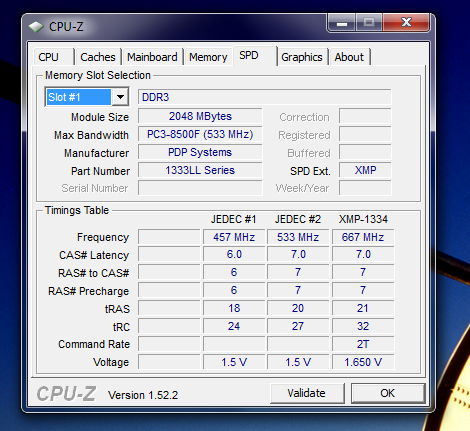
Task: Click the SPD tab
Action: (255, 55)
